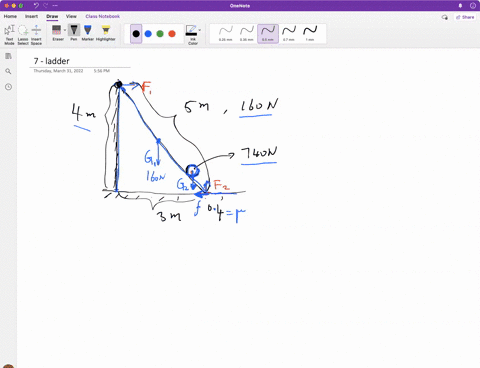480x368 pixels.
Task: Choose the black ink color
Action: (136, 34)
